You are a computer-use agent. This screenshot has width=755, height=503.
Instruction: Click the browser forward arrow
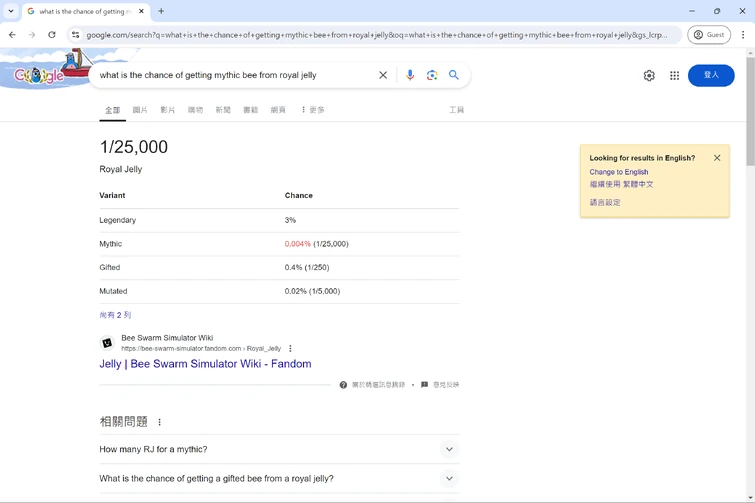(x=32, y=35)
